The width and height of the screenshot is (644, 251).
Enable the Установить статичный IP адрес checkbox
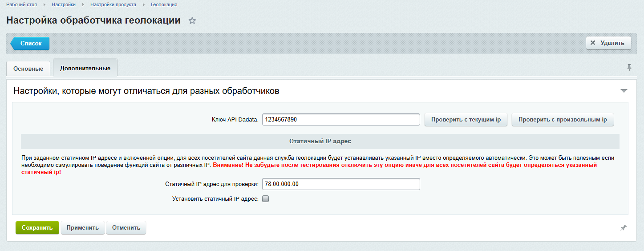[266, 199]
